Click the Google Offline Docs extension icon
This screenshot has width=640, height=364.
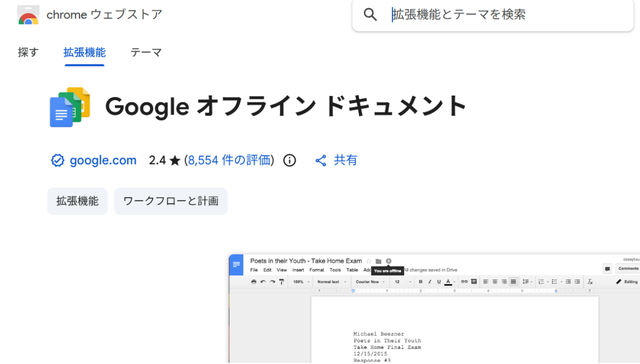click(70, 107)
